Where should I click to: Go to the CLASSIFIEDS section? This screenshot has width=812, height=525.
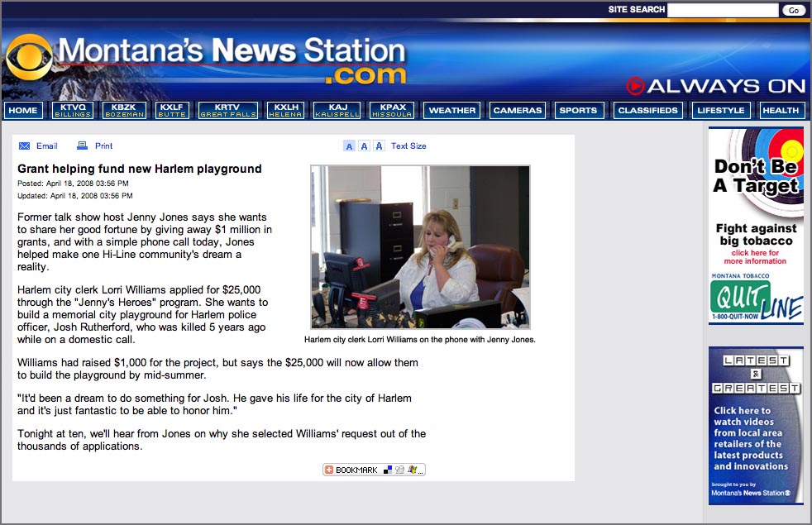[647, 110]
